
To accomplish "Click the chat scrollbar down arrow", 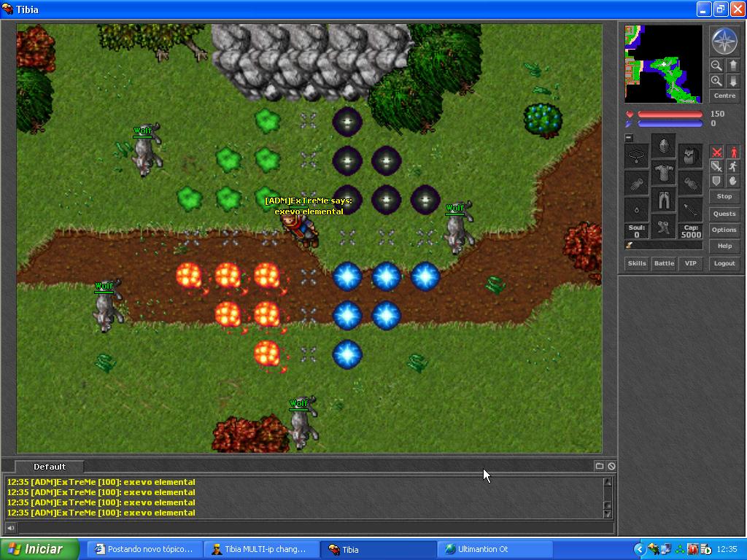I will 608,513.
